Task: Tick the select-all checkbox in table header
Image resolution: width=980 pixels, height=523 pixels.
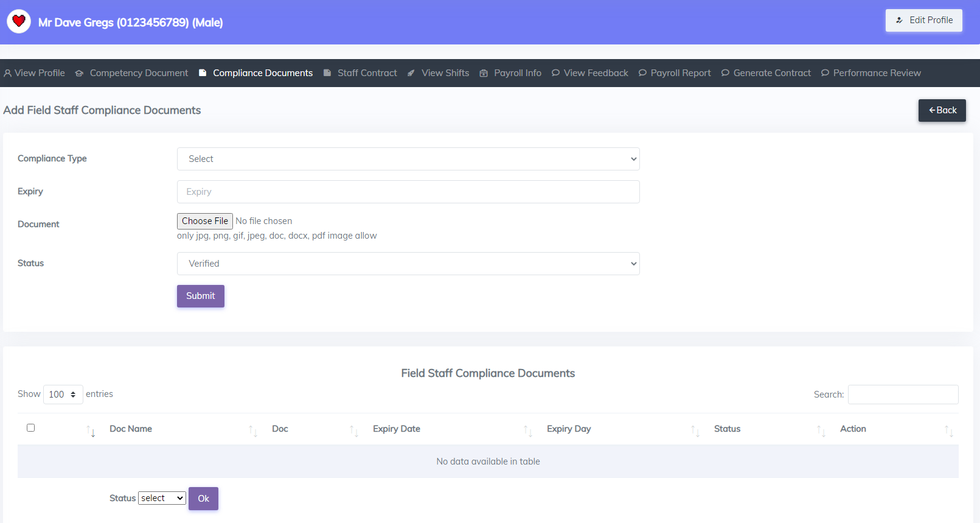Action: click(31, 428)
